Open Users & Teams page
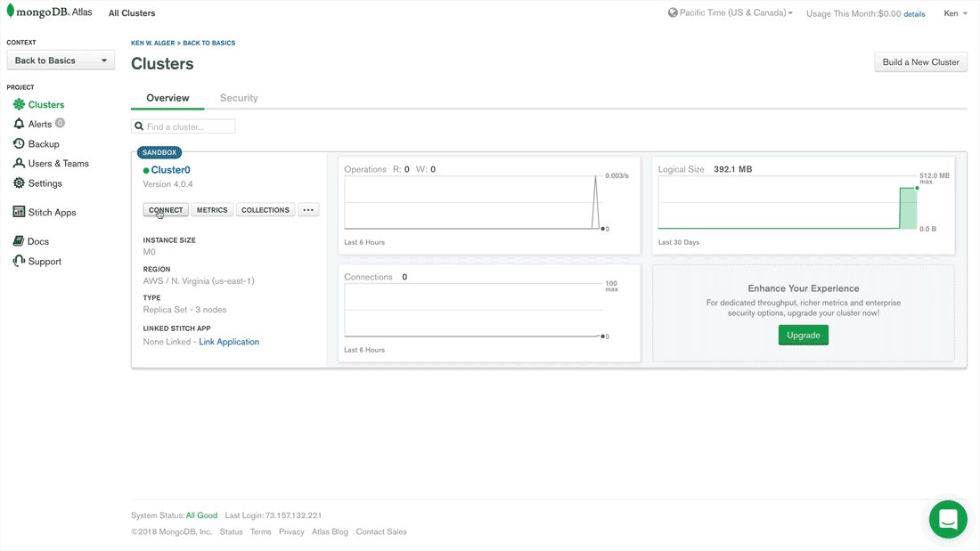This screenshot has width=980, height=551. (59, 163)
